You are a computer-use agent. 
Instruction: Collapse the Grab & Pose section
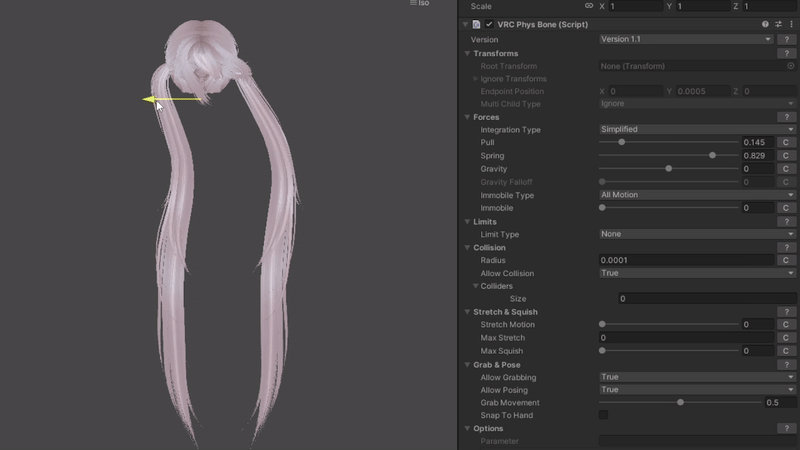466,365
